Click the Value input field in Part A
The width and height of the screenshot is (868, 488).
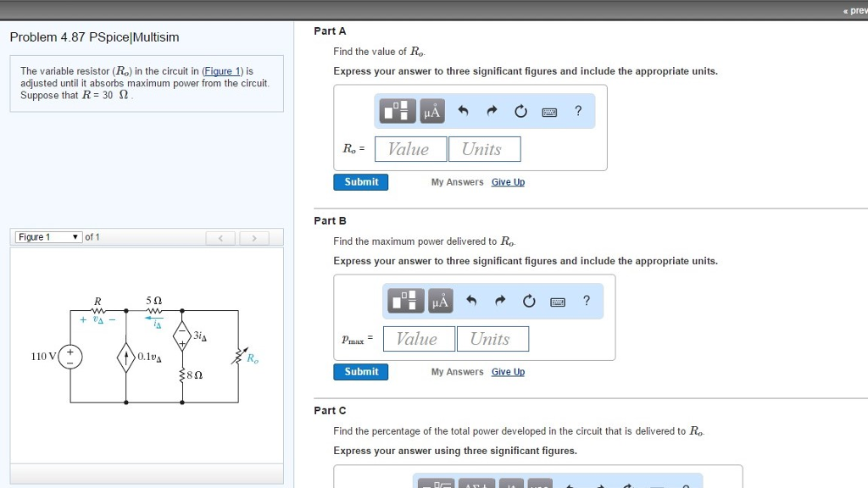[410, 148]
